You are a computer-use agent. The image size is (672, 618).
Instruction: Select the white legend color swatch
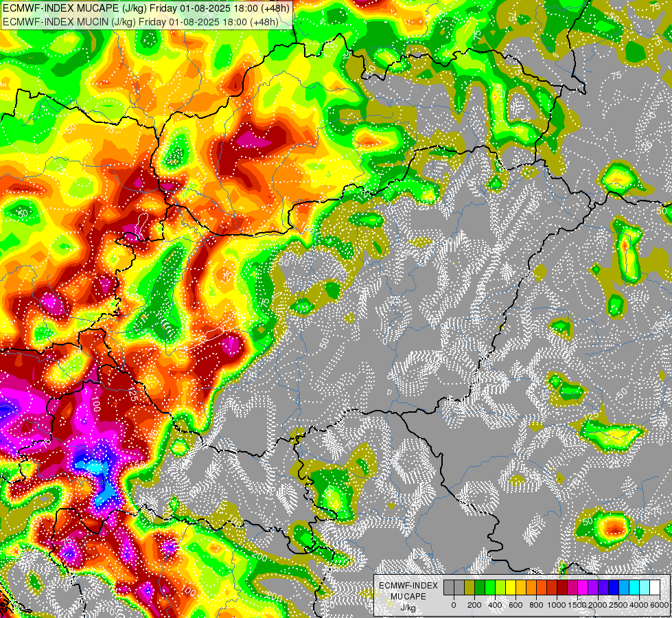point(656,588)
